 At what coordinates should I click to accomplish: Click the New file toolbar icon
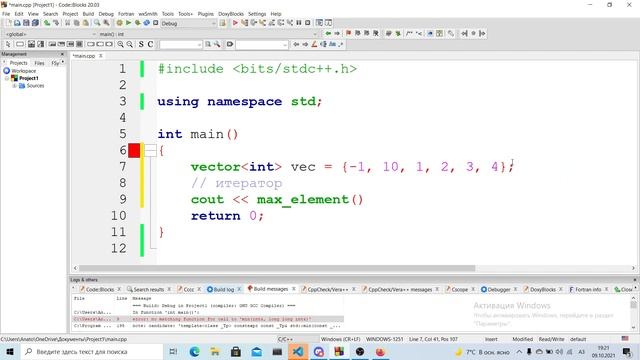[x=8, y=23]
